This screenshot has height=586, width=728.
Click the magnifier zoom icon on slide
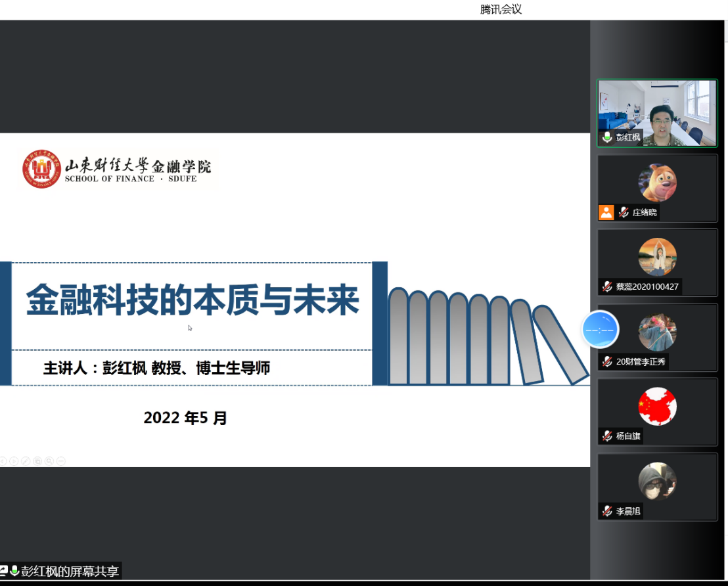pyautogui.click(x=49, y=461)
